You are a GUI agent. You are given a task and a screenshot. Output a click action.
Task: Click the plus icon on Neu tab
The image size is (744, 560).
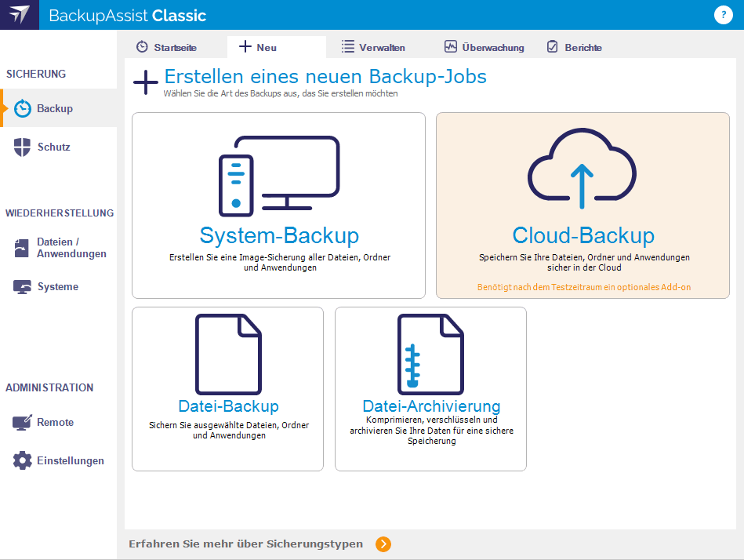coord(245,46)
